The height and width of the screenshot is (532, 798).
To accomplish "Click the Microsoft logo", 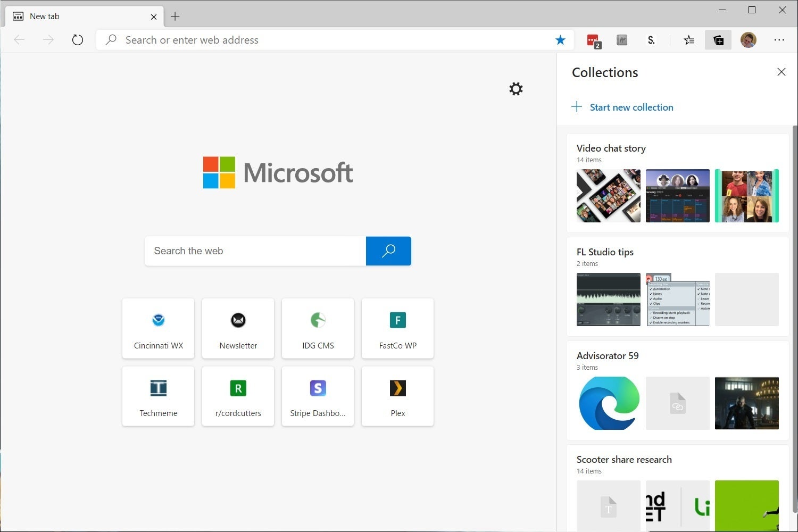I will 278,172.
